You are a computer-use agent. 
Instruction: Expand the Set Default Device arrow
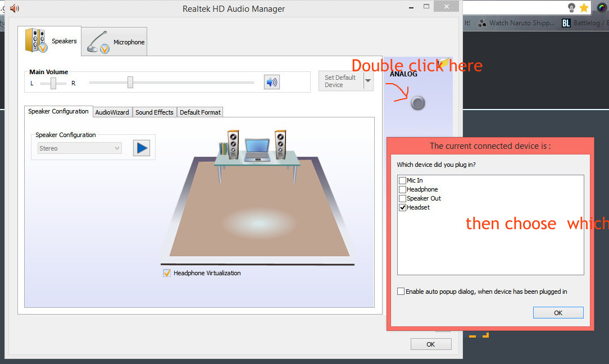point(368,81)
